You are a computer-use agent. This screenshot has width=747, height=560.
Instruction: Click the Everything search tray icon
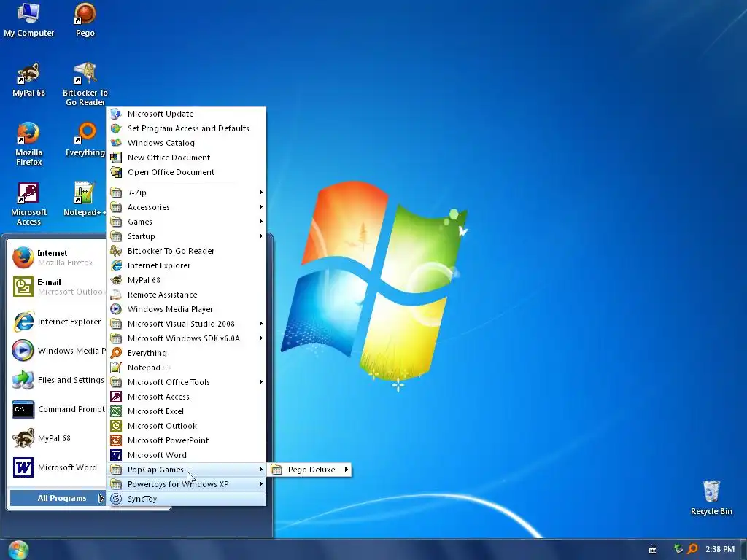pos(693,549)
